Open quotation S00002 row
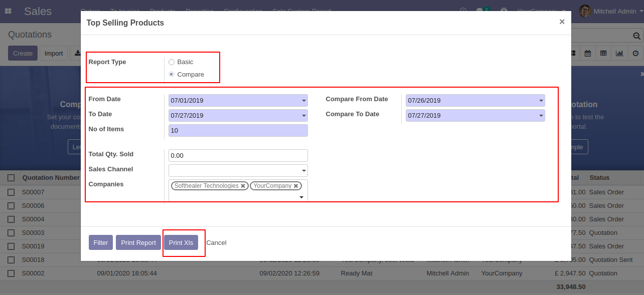Viewport: 644px width, 295px height. [x=322, y=273]
